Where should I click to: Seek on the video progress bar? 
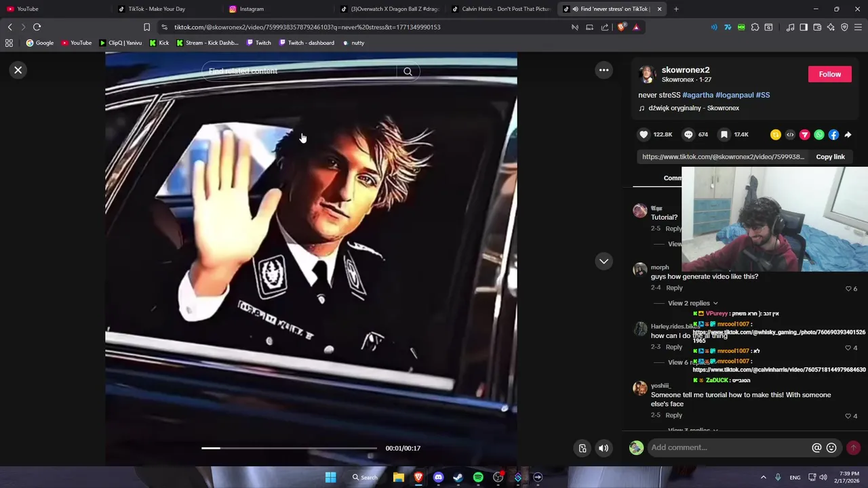coord(289,448)
